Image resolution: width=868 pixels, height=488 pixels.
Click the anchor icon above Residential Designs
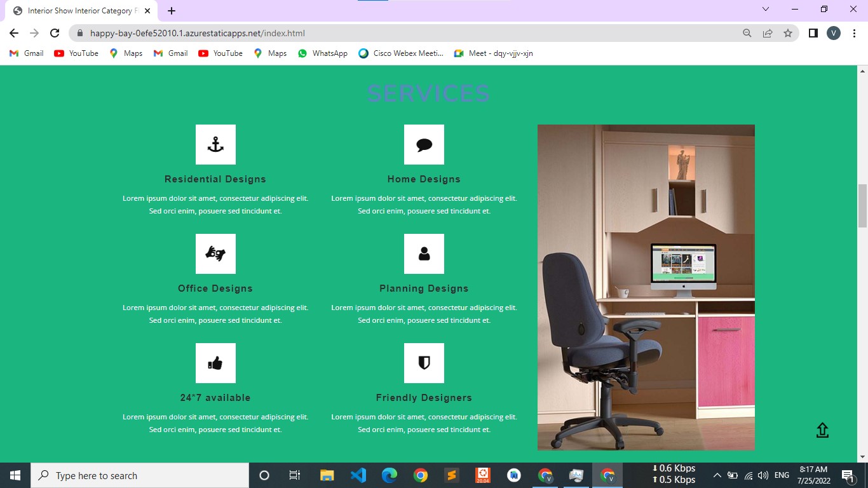pyautogui.click(x=215, y=145)
